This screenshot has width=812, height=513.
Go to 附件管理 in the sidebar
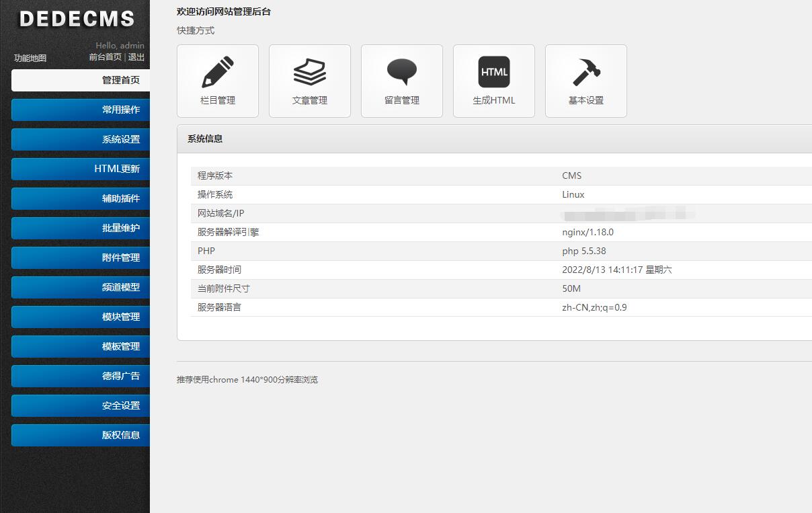[x=81, y=258]
